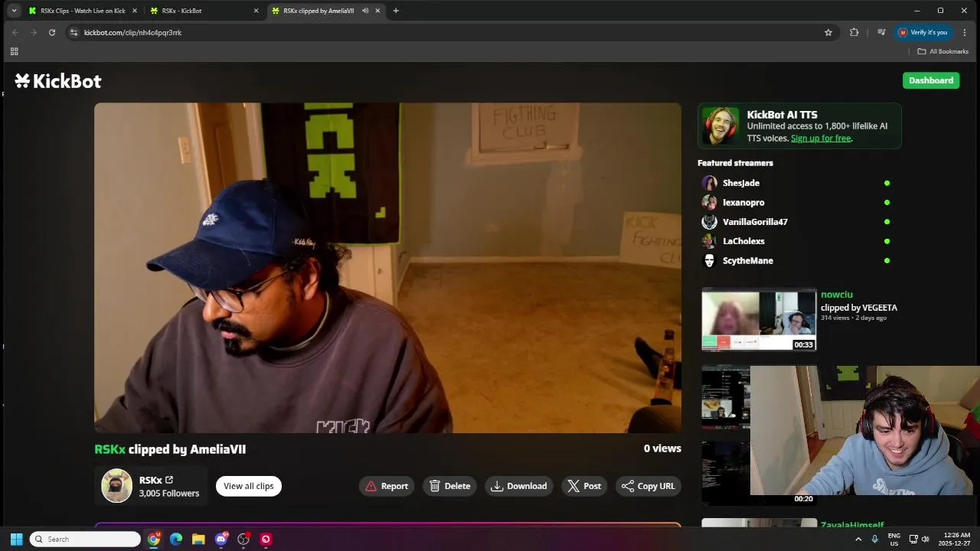980x551 pixels.
Task: Open the media control icon in Chrome toolbar
Action: [x=881, y=32]
